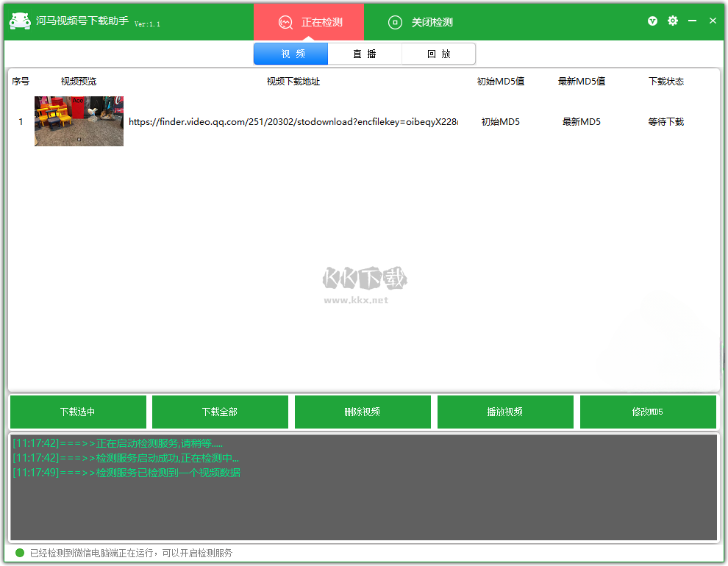Click the 等待下载 status cell
728x566 pixels.
coord(665,122)
